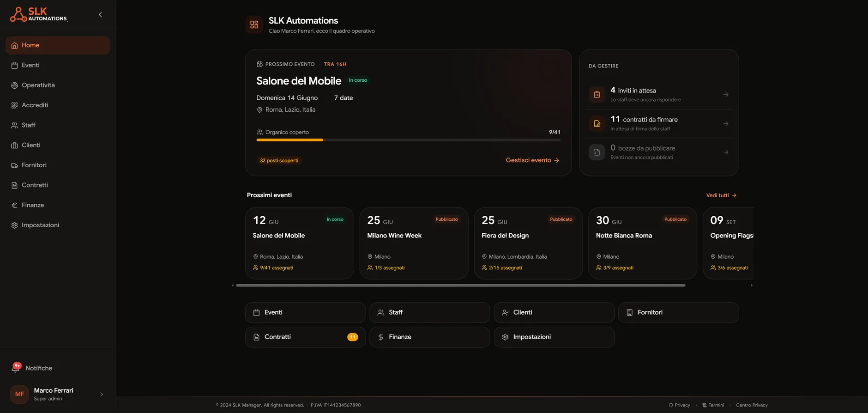Click the Finanze dollar icon quick link
The height and width of the screenshot is (413, 868).
click(x=381, y=337)
